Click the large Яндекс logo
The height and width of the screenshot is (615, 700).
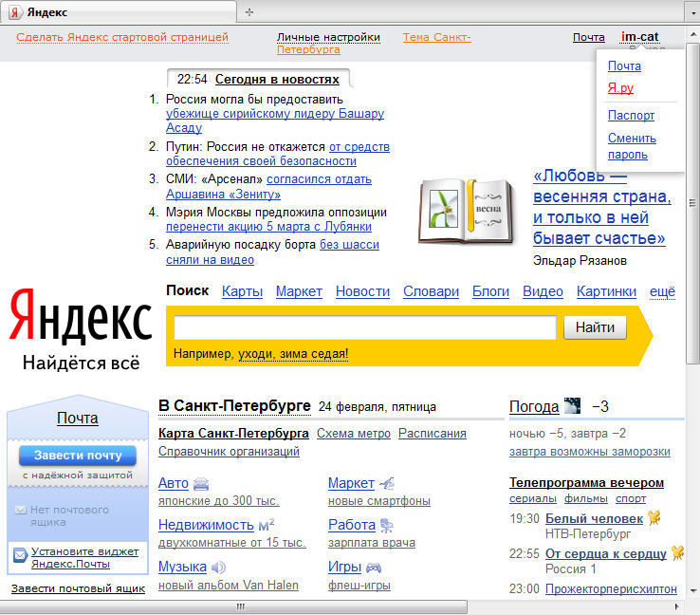coord(81,317)
